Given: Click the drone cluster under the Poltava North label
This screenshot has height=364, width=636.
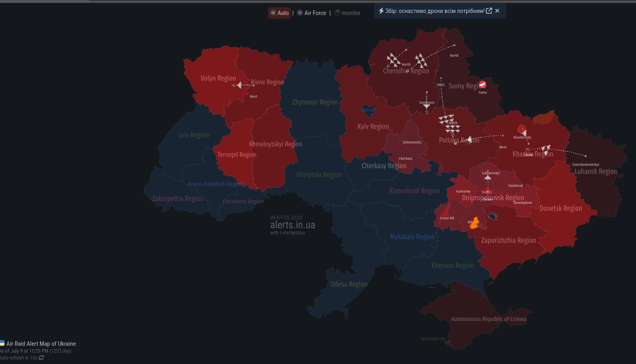Looking at the screenshot, I should (452, 129).
